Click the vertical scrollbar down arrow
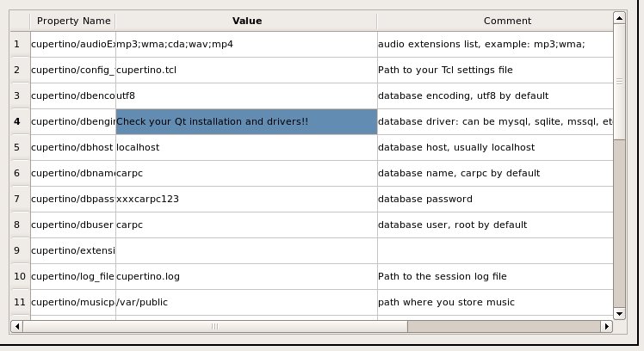 618,314
